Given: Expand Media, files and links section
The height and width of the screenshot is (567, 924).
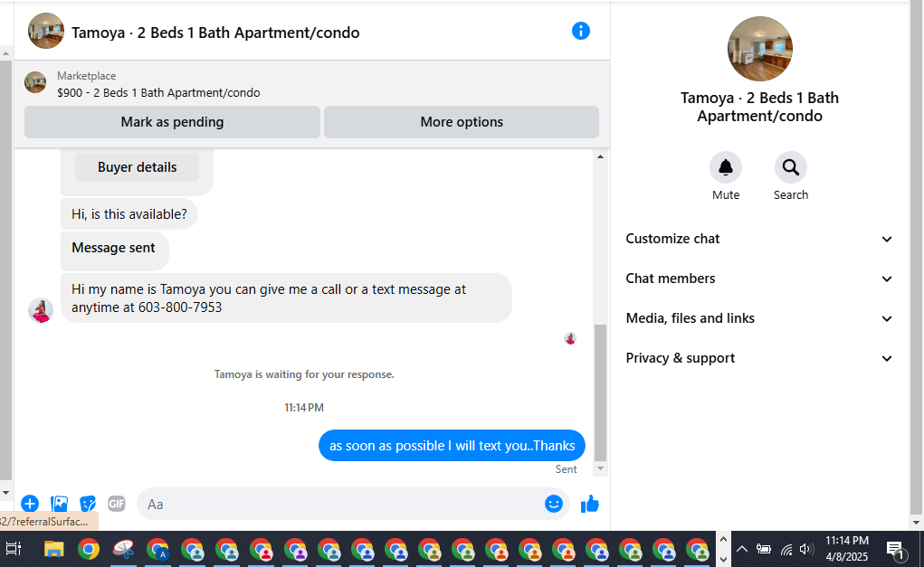Looking at the screenshot, I should (x=759, y=318).
